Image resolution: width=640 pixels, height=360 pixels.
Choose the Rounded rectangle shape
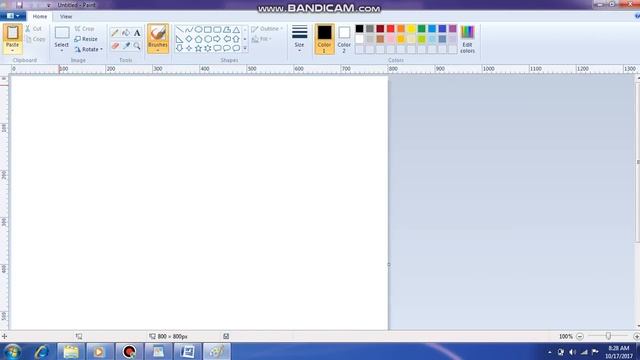217,30
